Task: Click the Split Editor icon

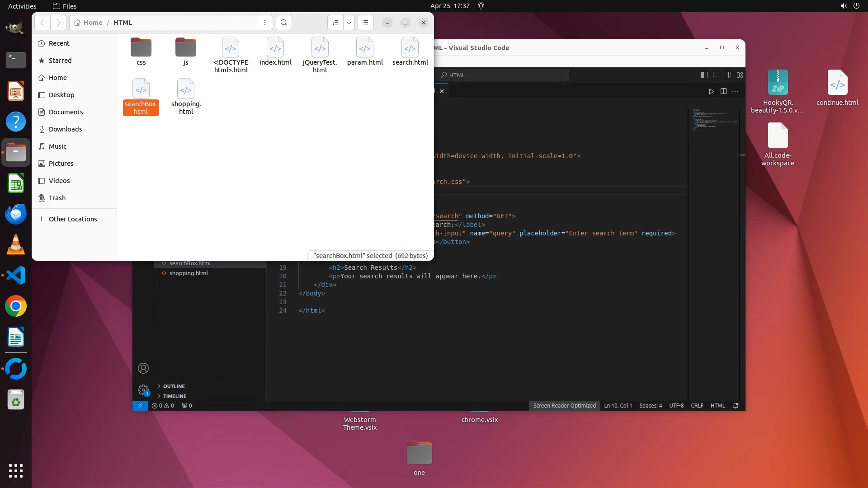Action: coord(723,91)
